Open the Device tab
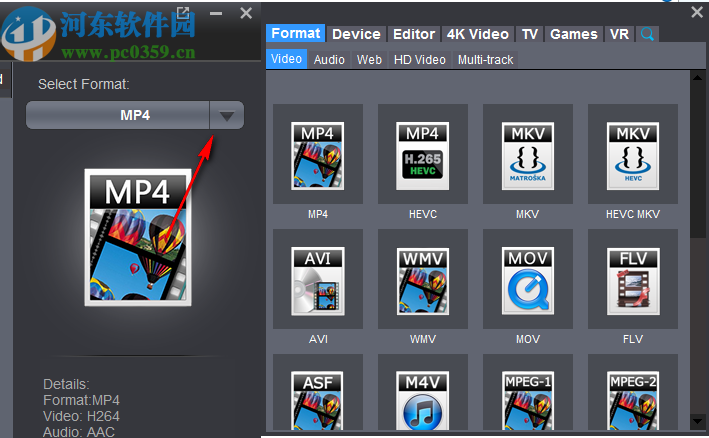Screen dimensions: 709x438 [x=356, y=34]
